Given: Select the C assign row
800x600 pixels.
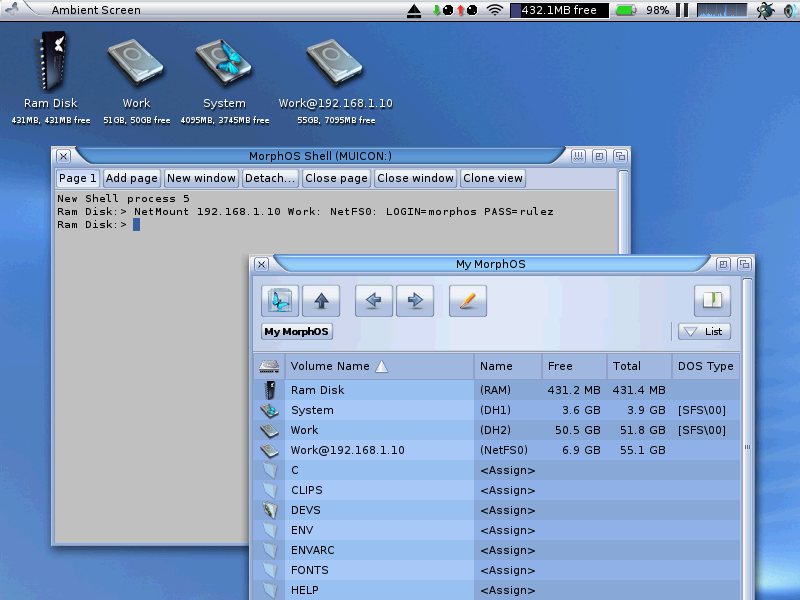Looking at the screenshot, I should [496, 470].
